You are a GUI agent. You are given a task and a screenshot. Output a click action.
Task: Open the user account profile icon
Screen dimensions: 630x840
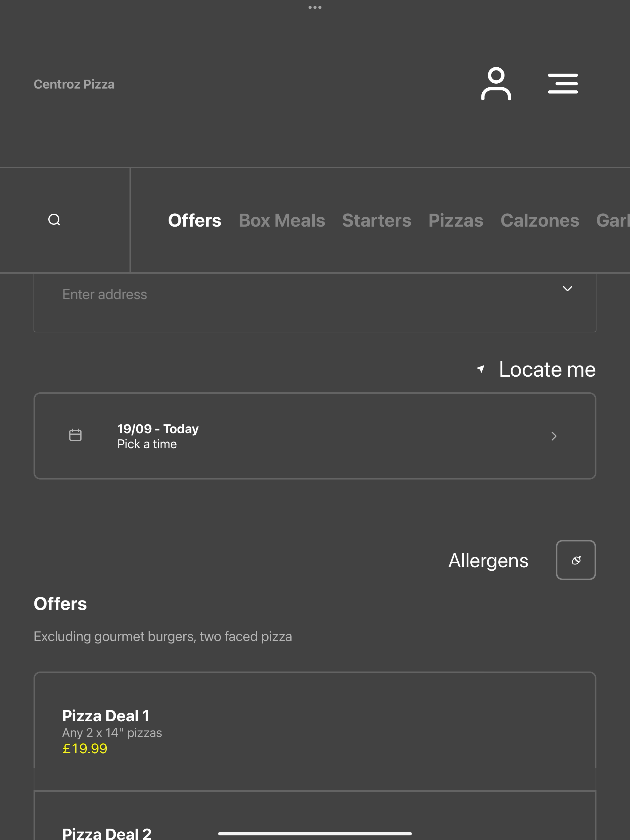coord(496,84)
